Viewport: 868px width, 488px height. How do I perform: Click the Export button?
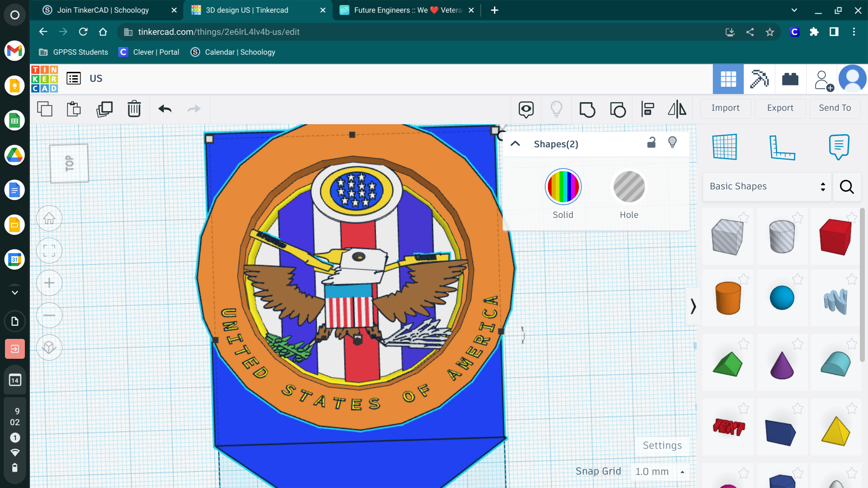(x=780, y=108)
